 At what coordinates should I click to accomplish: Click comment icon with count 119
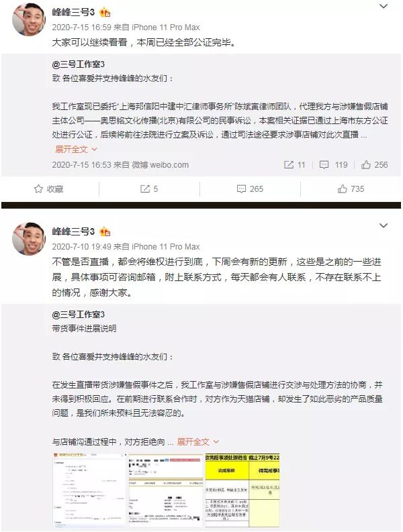point(333,165)
